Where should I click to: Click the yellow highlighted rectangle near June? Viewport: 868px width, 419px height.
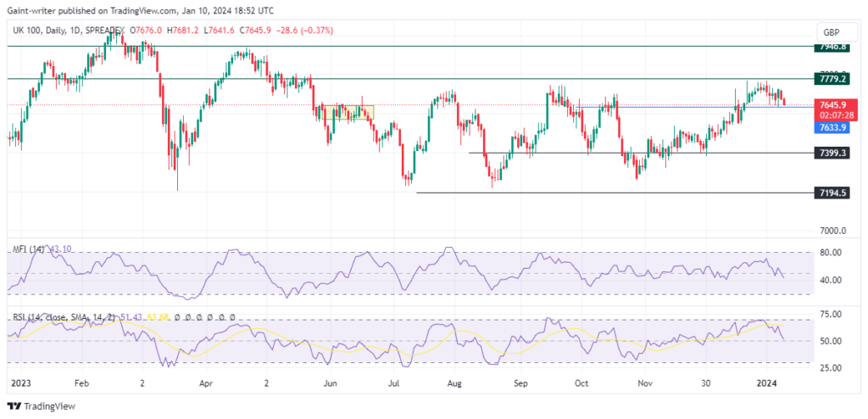[x=348, y=112]
